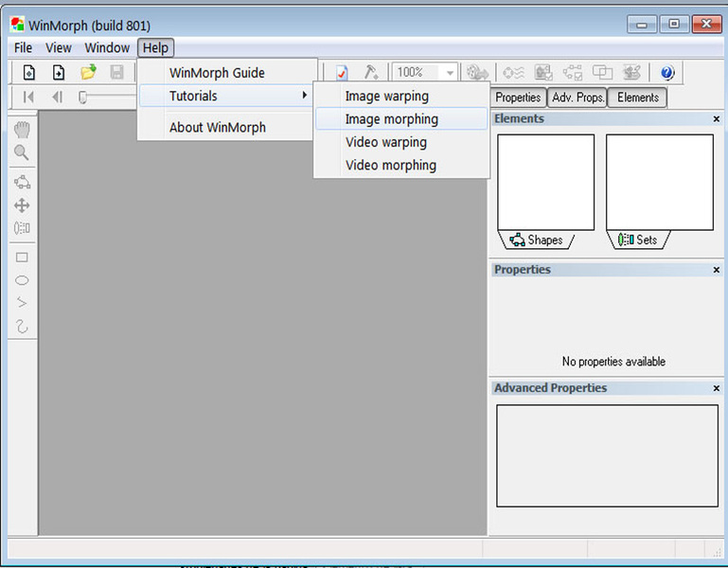Click the empty Sets list box
Screen dimensions: 728x568
click(660, 182)
